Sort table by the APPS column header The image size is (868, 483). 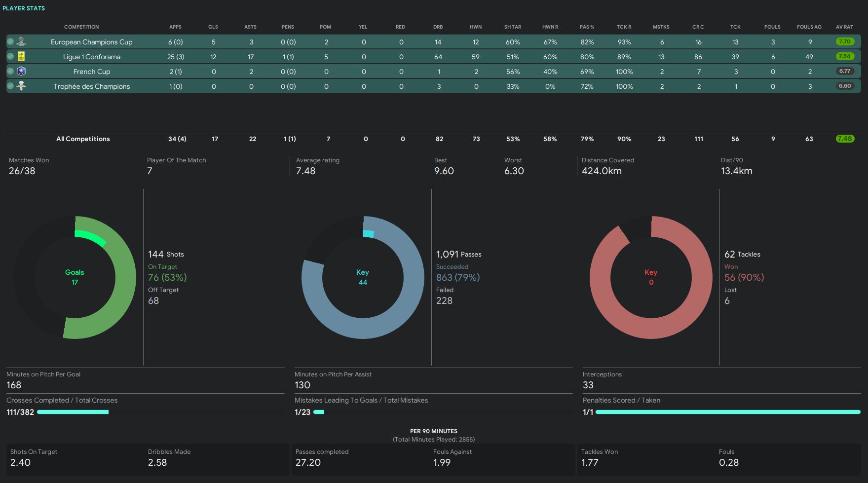(x=175, y=27)
